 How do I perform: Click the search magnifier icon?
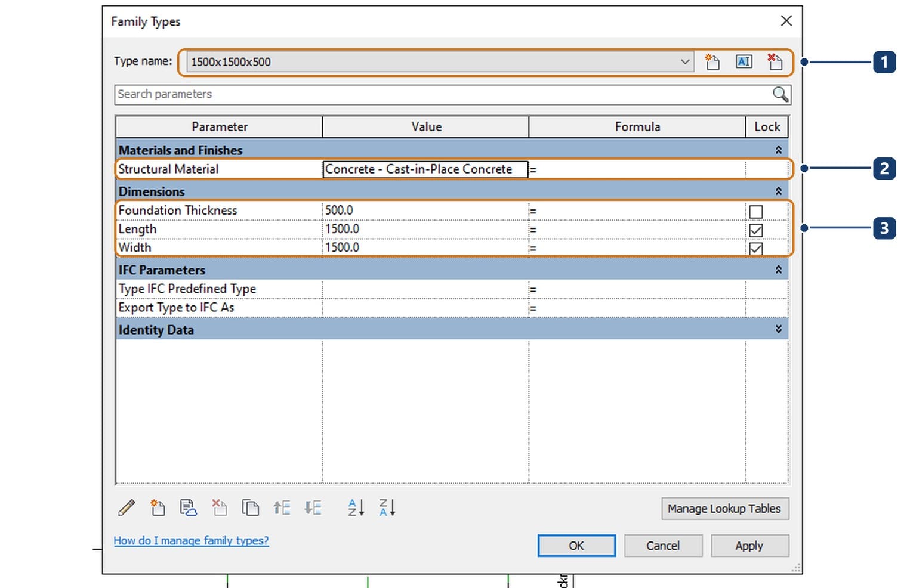click(780, 94)
